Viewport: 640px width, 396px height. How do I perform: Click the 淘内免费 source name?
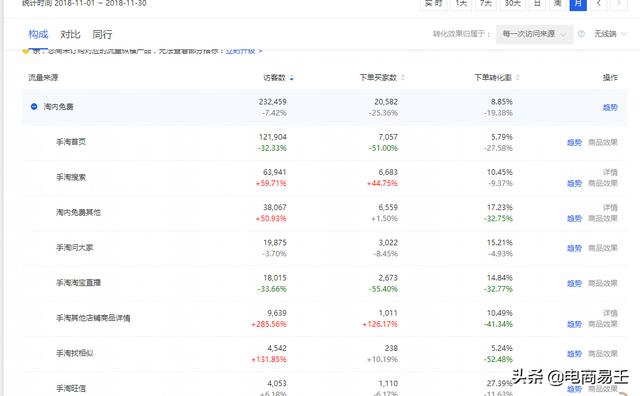pyautogui.click(x=58, y=107)
